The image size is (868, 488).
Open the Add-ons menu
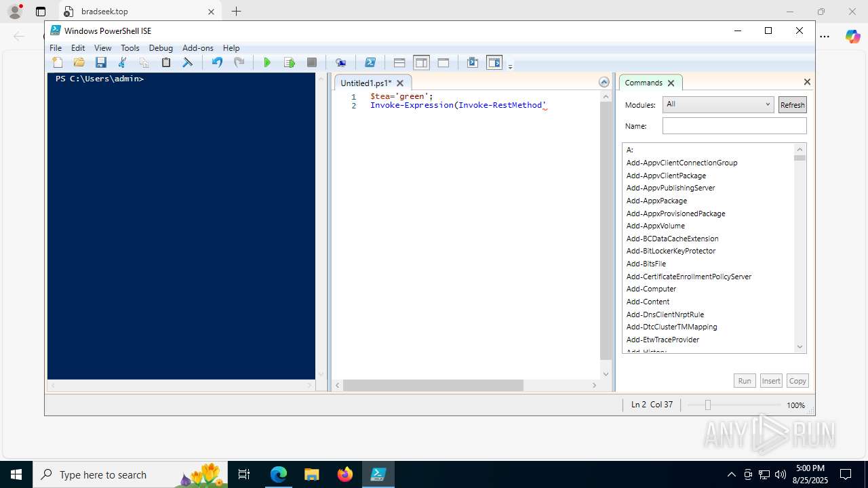(197, 48)
